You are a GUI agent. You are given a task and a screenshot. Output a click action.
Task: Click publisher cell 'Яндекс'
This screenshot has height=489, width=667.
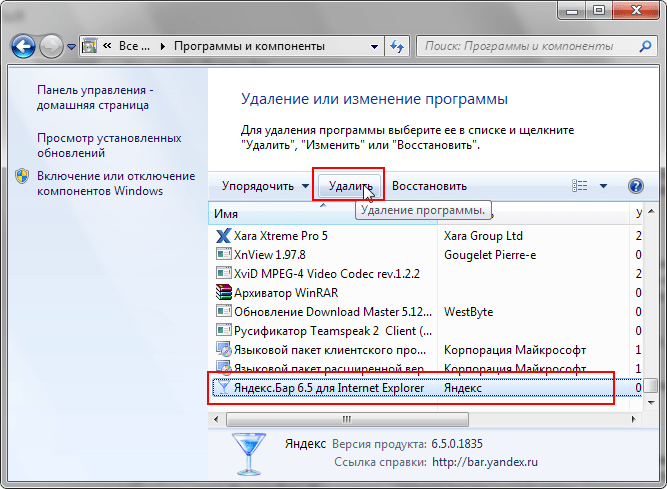point(462,388)
